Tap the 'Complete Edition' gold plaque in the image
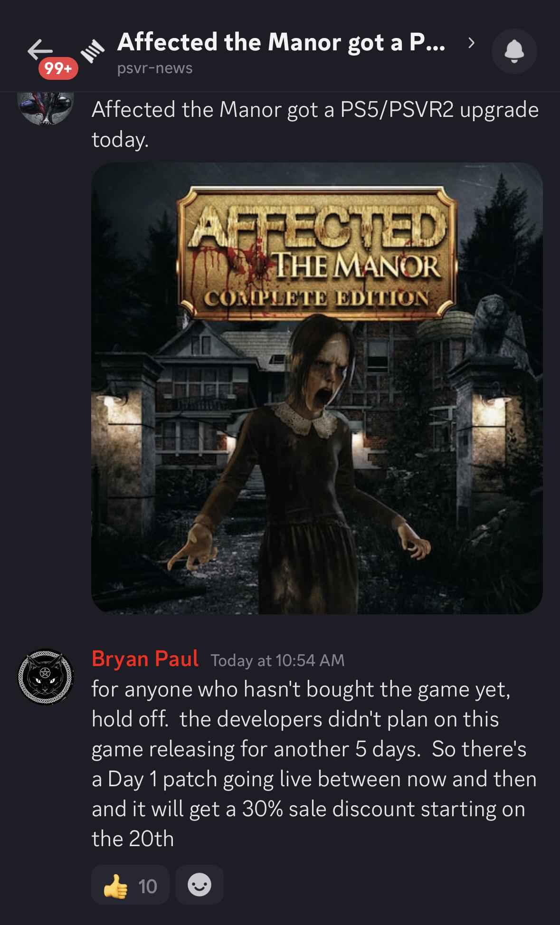Viewport: 560px width, 925px height. tap(316, 298)
